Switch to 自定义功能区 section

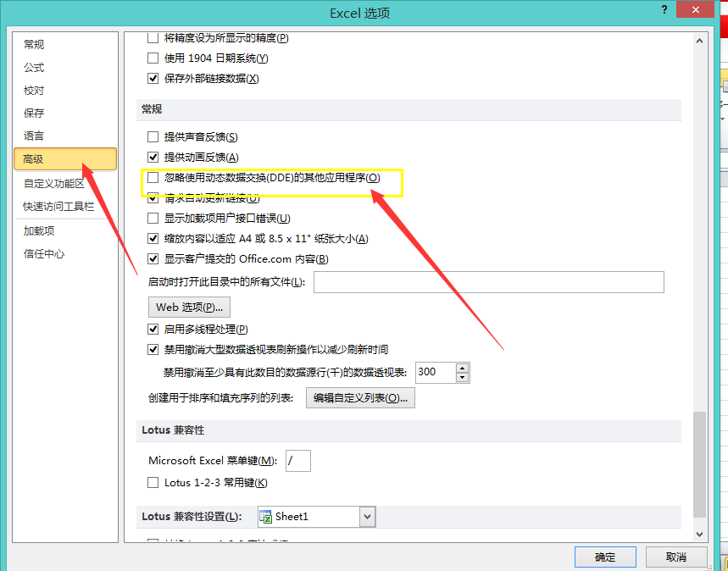(54, 183)
